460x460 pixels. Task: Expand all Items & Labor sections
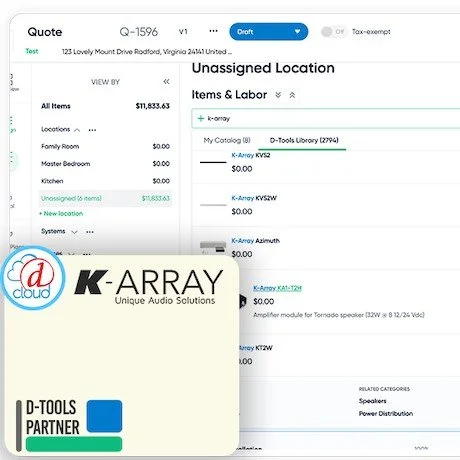[x=278, y=95]
